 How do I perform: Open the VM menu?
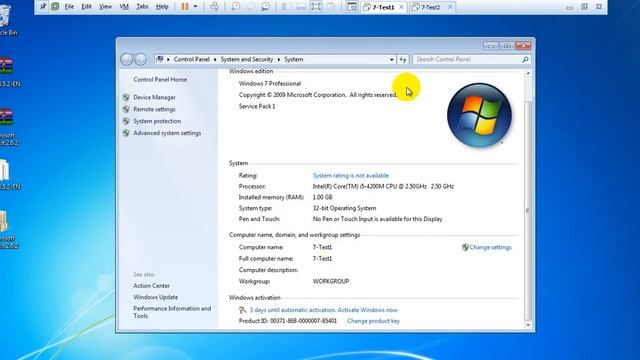point(124,7)
